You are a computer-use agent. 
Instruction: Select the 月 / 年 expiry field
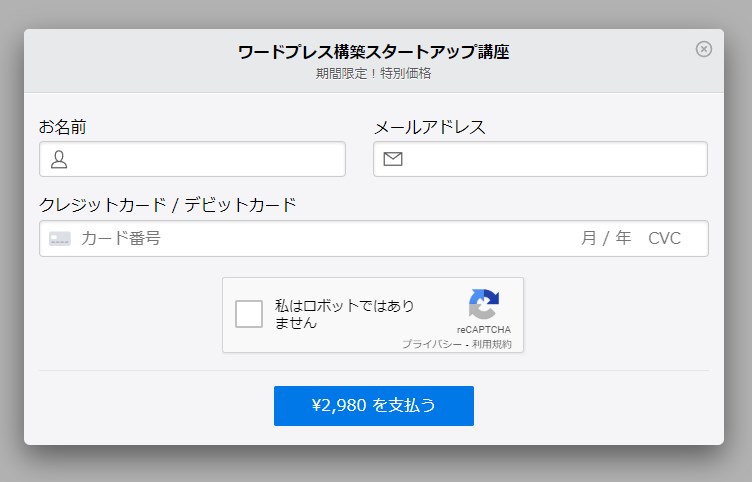coord(606,239)
